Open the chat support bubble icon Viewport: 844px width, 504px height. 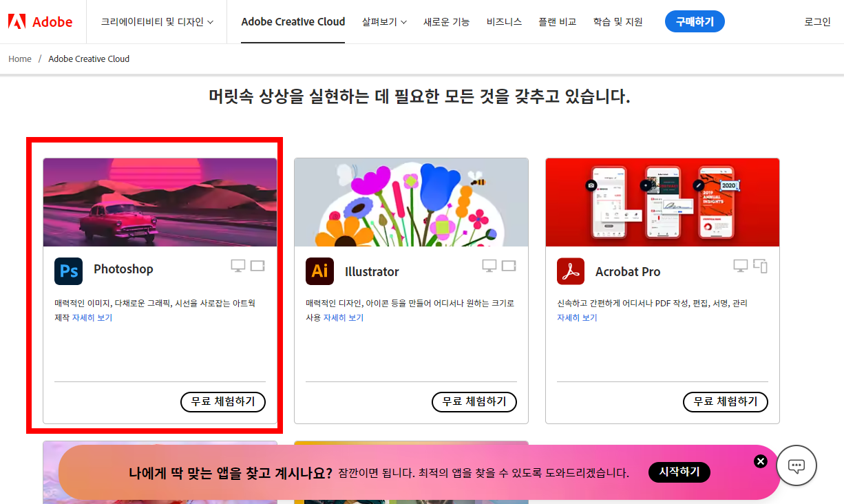click(796, 465)
